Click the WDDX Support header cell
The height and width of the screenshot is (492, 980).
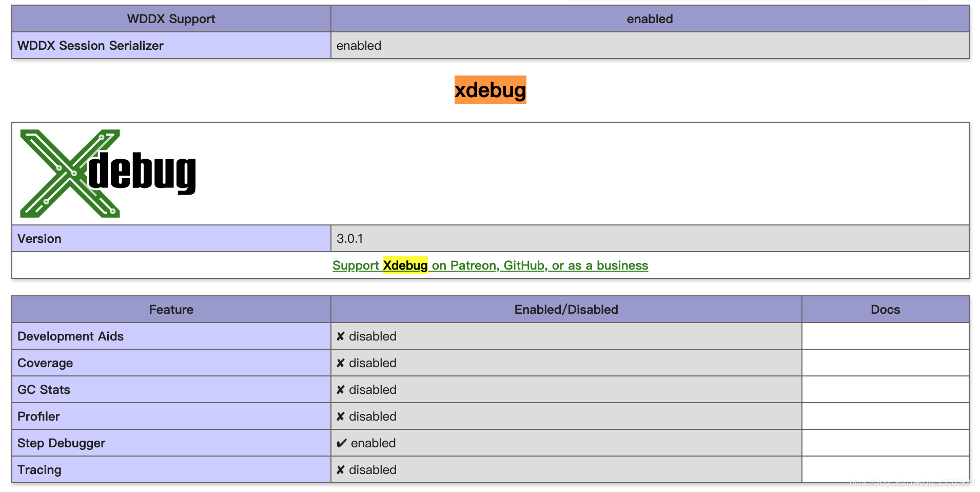coord(171,19)
